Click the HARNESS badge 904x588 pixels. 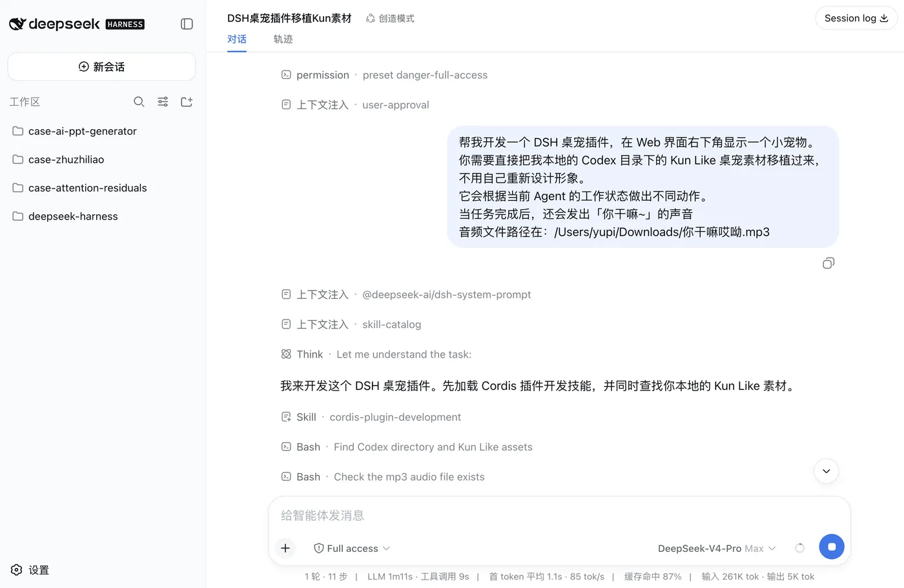tap(125, 25)
